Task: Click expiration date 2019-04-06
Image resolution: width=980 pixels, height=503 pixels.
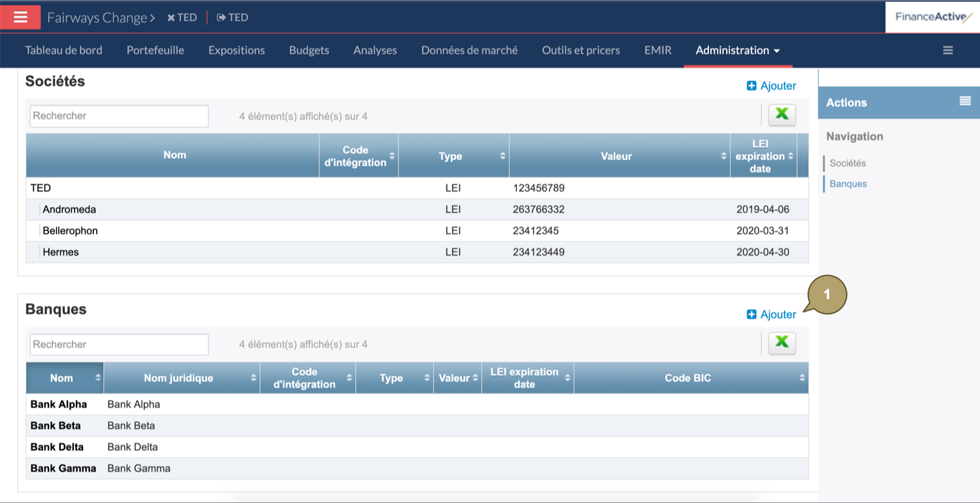Action: point(762,210)
